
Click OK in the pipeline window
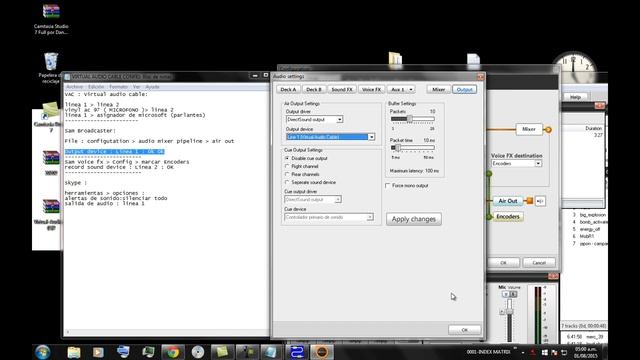503,262
